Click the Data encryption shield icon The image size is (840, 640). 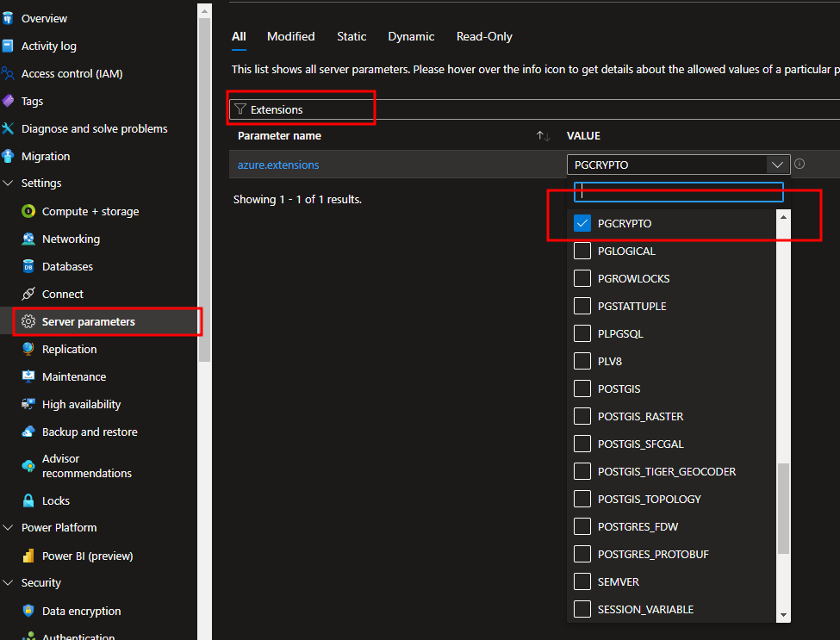coord(28,611)
